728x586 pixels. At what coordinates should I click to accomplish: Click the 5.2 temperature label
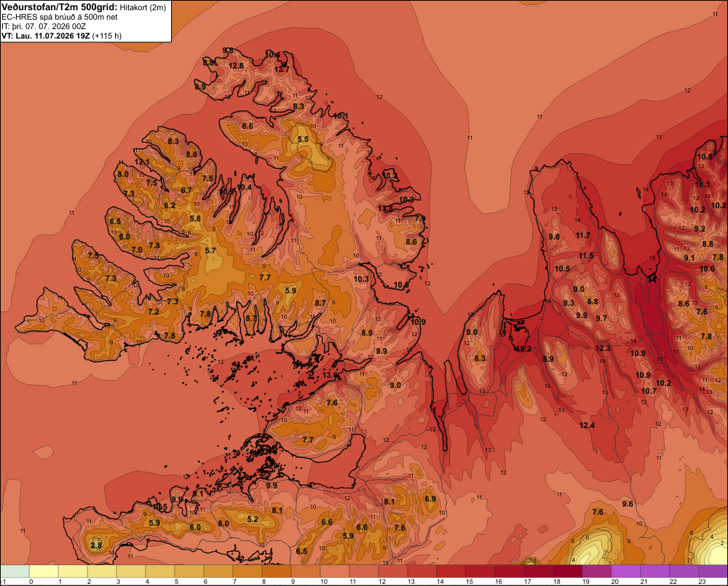pos(253,519)
